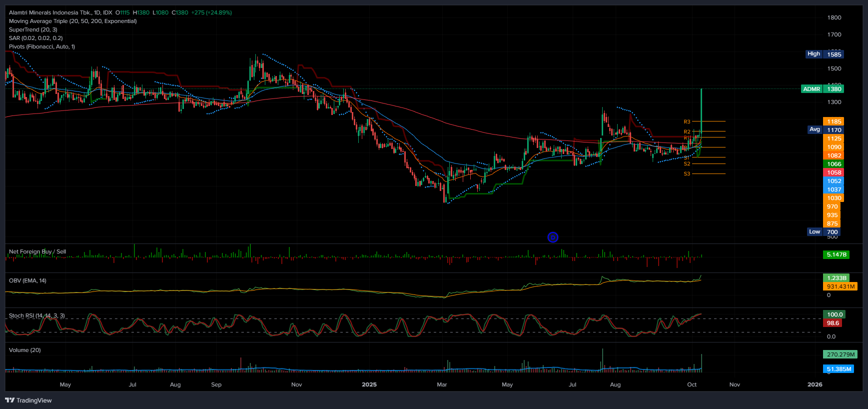
Task: Click the red 1058 price tag
Action: tap(834, 172)
